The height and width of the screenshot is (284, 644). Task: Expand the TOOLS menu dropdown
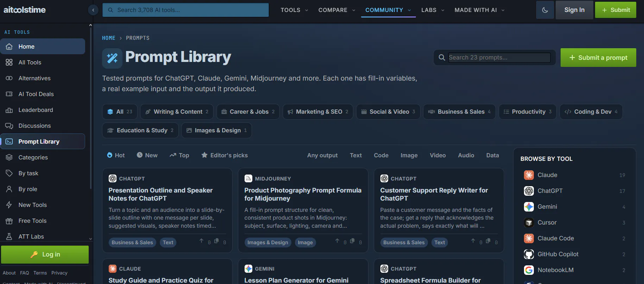pyautogui.click(x=294, y=10)
